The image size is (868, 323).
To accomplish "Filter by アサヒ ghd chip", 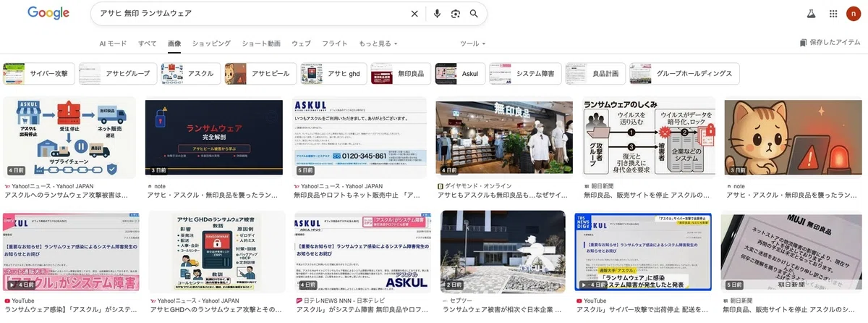I will pos(333,74).
